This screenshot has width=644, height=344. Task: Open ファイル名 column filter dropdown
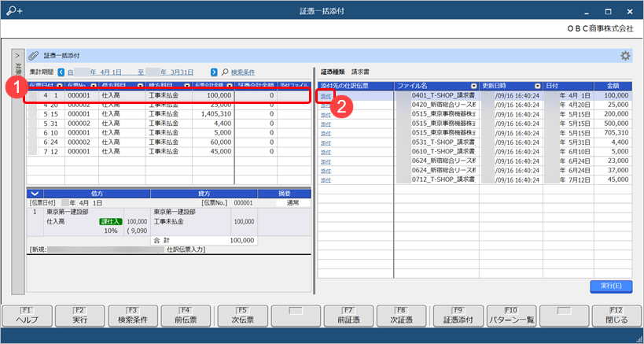click(474, 86)
